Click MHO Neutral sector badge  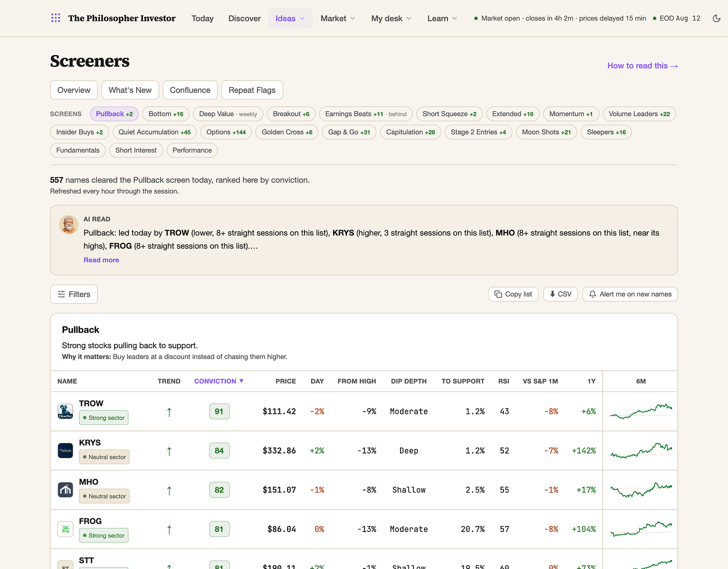click(104, 496)
